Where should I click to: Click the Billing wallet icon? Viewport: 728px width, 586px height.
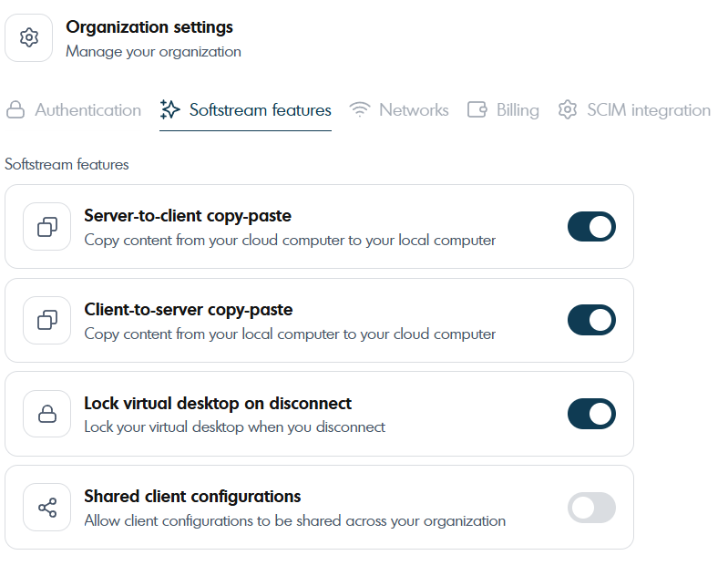[477, 110]
